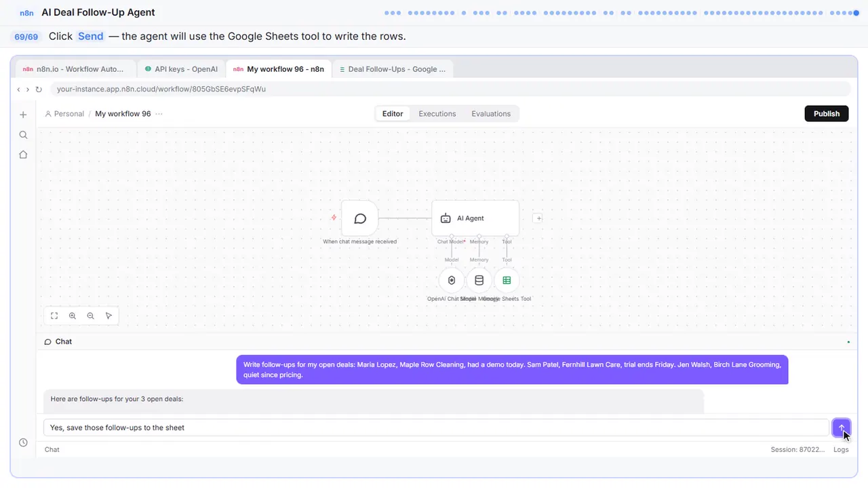Screen dimensions: 868x488
Task: Click the browser forward arrow
Action: [28, 89]
